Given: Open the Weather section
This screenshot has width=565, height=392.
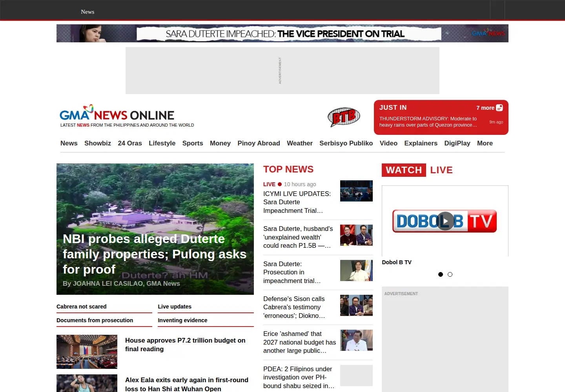Looking at the screenshot, I should (300, 143).
